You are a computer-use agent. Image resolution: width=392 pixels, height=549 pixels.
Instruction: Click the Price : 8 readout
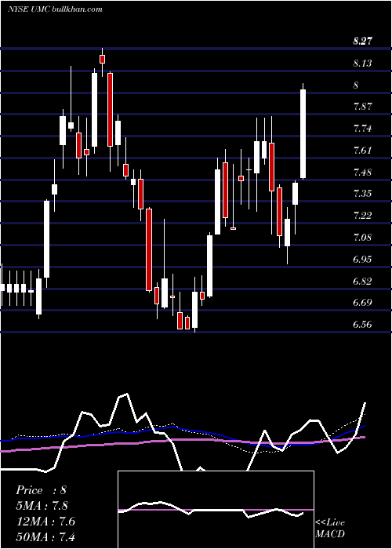tap(41, 490)
